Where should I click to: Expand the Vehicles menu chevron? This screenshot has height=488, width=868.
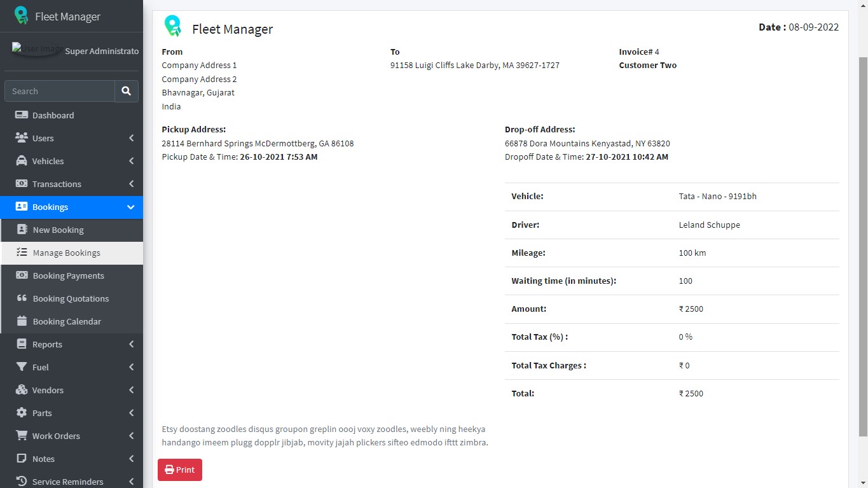pos(131,161)
